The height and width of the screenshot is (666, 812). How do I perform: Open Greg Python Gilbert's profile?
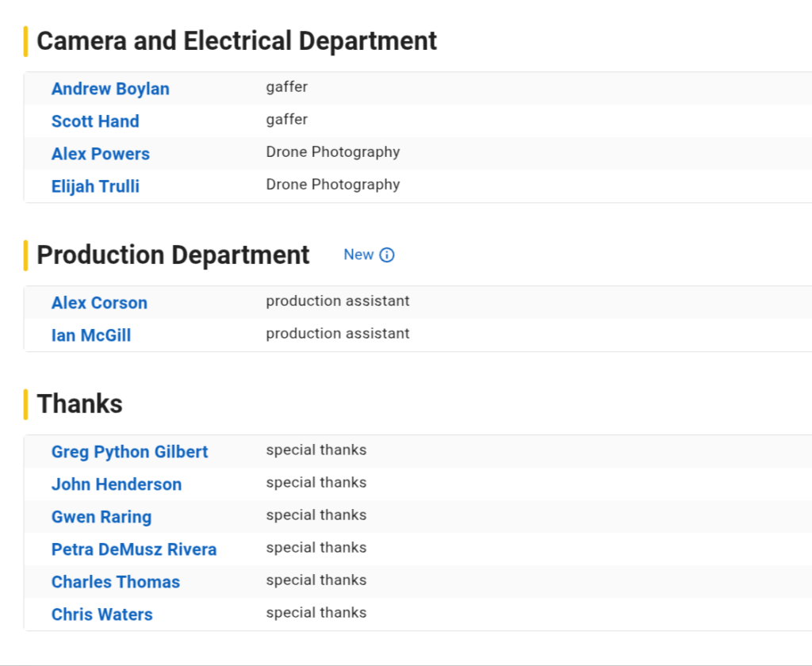pos(129,452)
